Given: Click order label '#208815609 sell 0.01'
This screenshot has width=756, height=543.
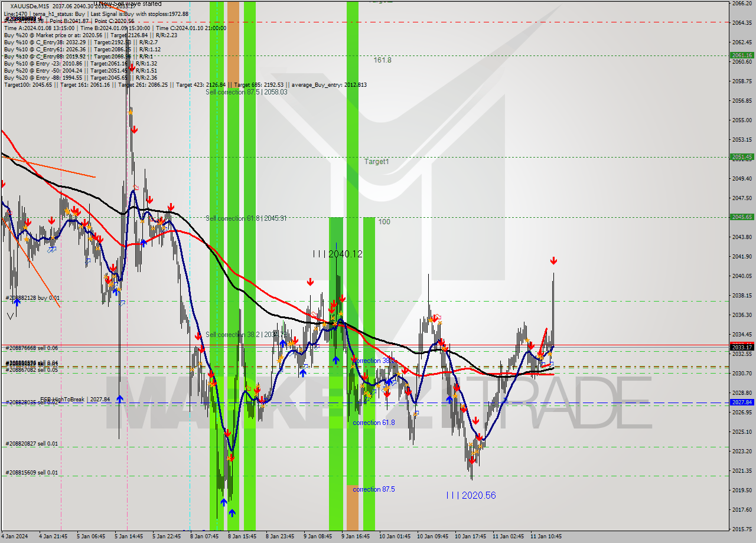Looking at the screenshot, I should pyautogui.click(x=32, y=473).
